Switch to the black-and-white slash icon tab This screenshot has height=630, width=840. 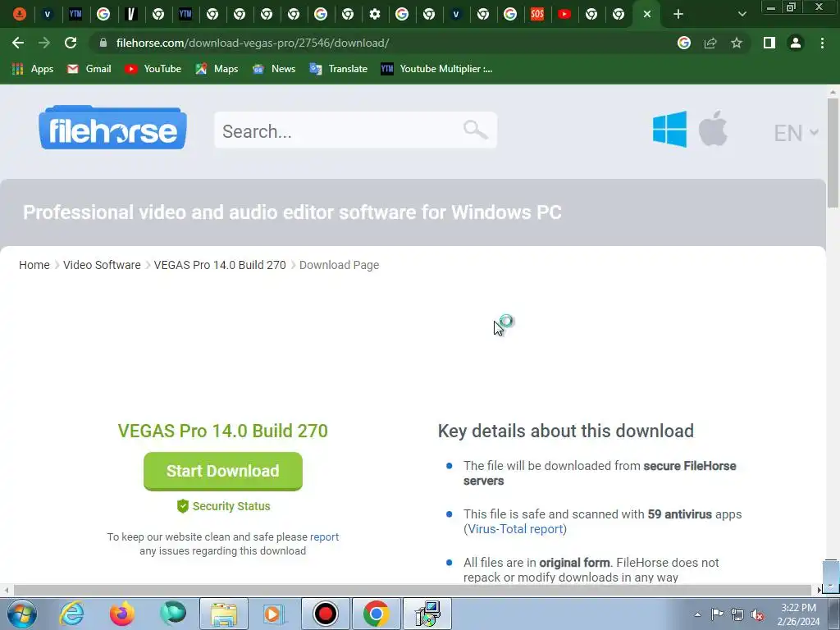pyautogui.click(x=130, y=14)
